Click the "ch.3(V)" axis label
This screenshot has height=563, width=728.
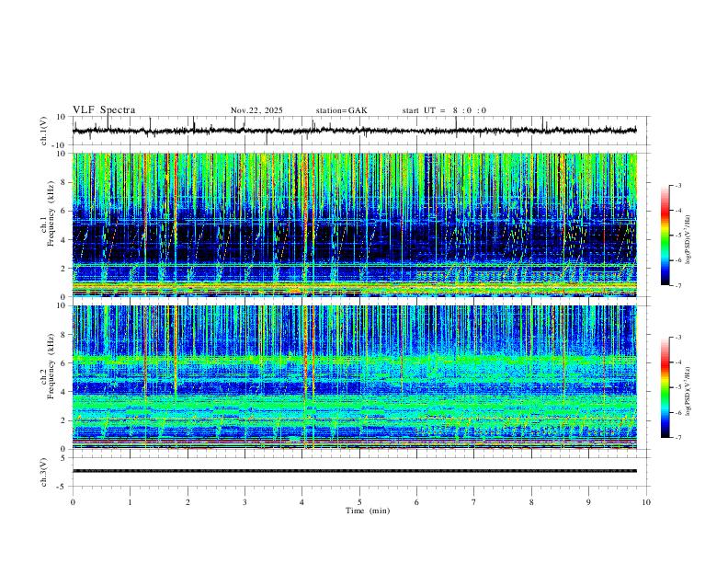click(x=44, y=472)
